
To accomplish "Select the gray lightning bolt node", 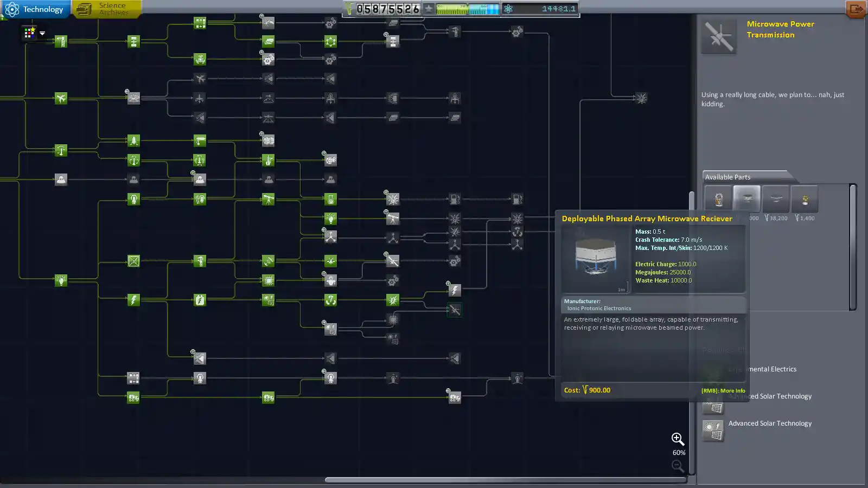I will [455, 290].
